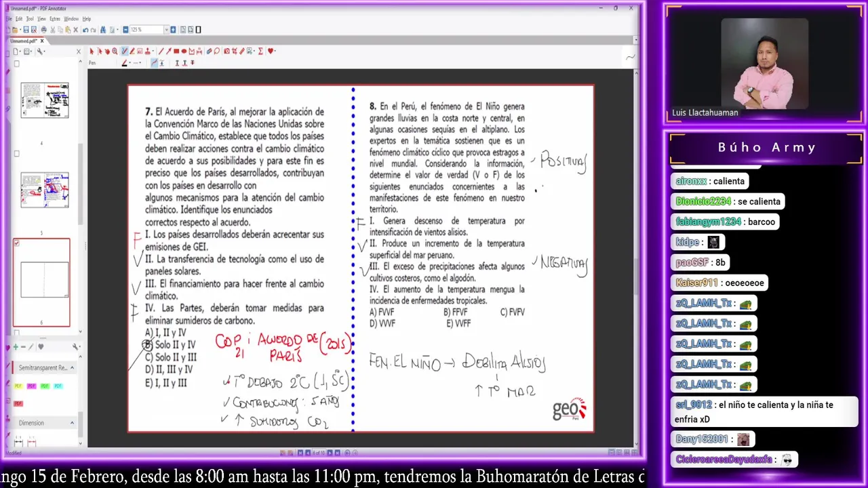Toggle the freehand smoothing option
The height and width of the screenshot is (488, 868).
154,63
